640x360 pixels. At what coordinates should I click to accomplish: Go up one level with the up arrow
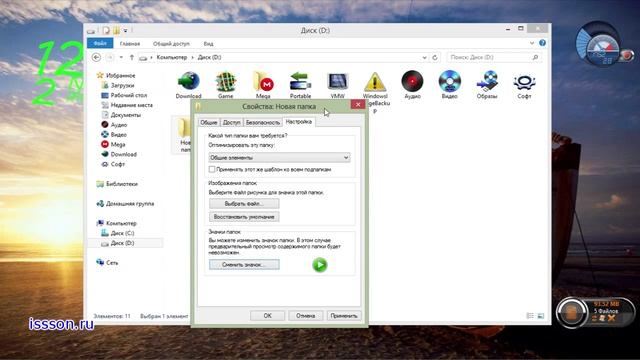tap(131, 58)
